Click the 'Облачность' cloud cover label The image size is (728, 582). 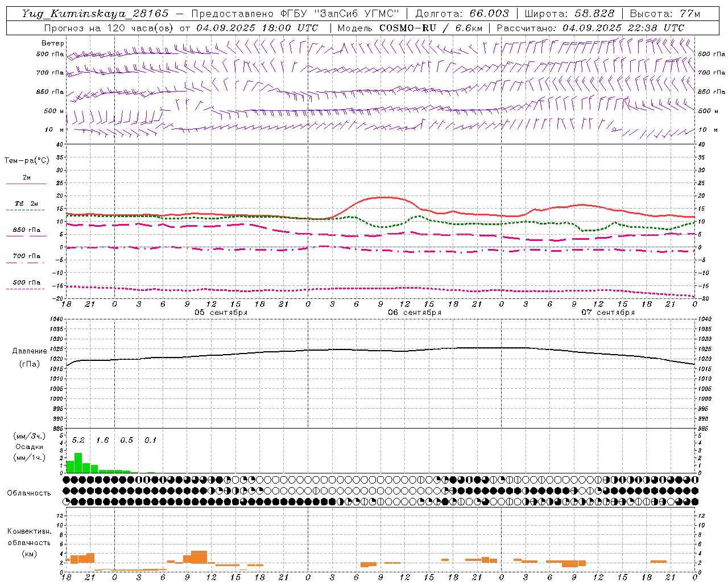pos(29,493)
